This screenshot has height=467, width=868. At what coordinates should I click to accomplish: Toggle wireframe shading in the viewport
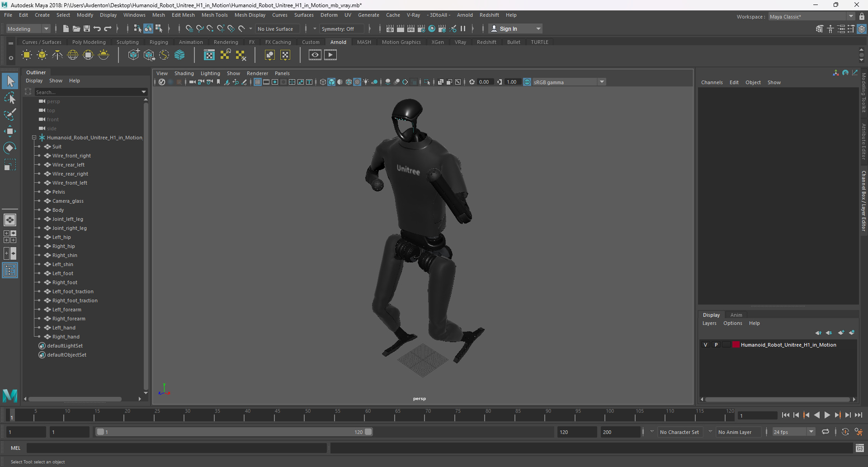(323, 82)
